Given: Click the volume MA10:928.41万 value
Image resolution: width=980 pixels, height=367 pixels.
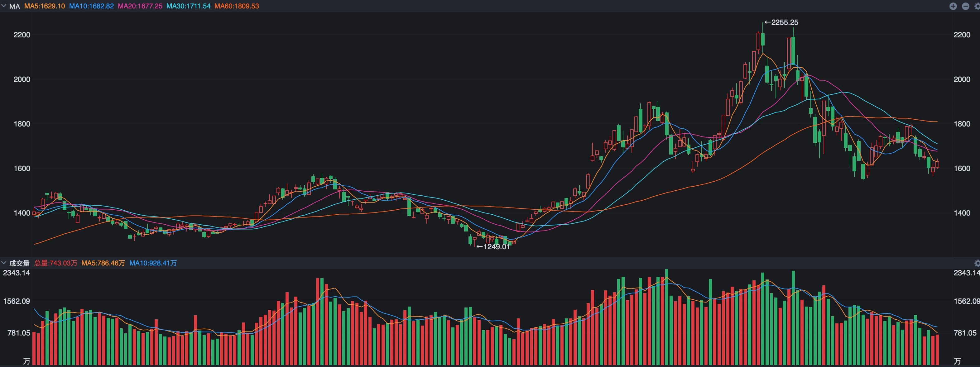Looking at the screenshot, I should tap(153, 263).
